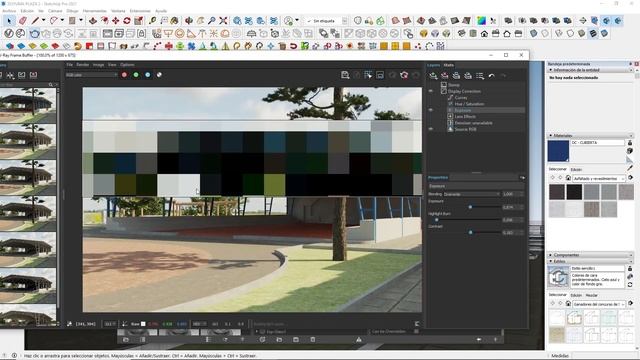This screenshot has height=360, width=640.
Task: Toggle the alpha/mono channel button
Action: [x=159, y=75]
